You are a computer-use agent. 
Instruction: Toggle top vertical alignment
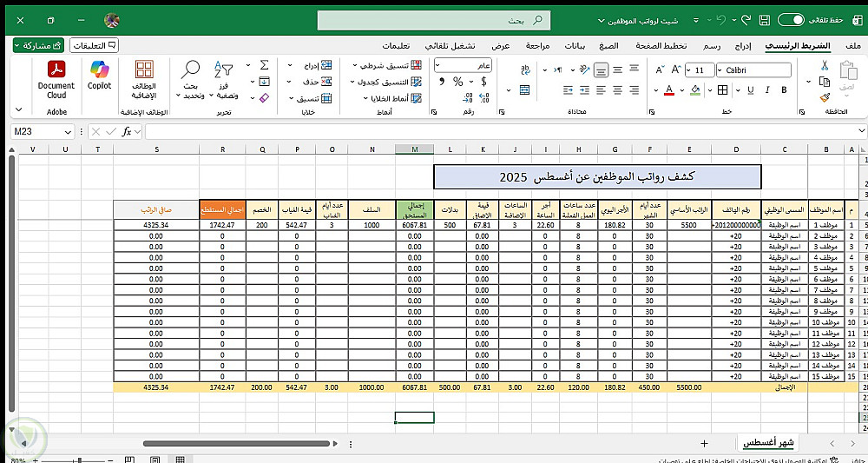click(x=635, y=69)
